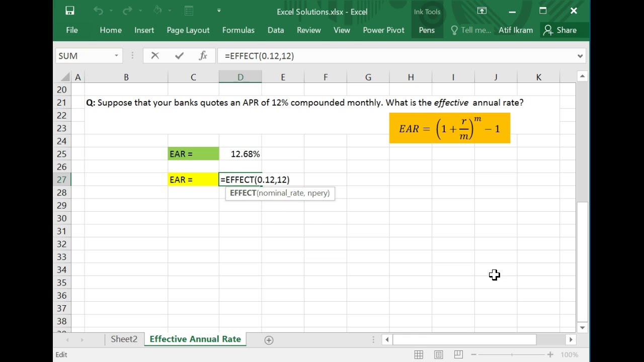Click previous sheet navigation arrow
The width and height of the screenshot is (644, 362).
click(67, 340)
